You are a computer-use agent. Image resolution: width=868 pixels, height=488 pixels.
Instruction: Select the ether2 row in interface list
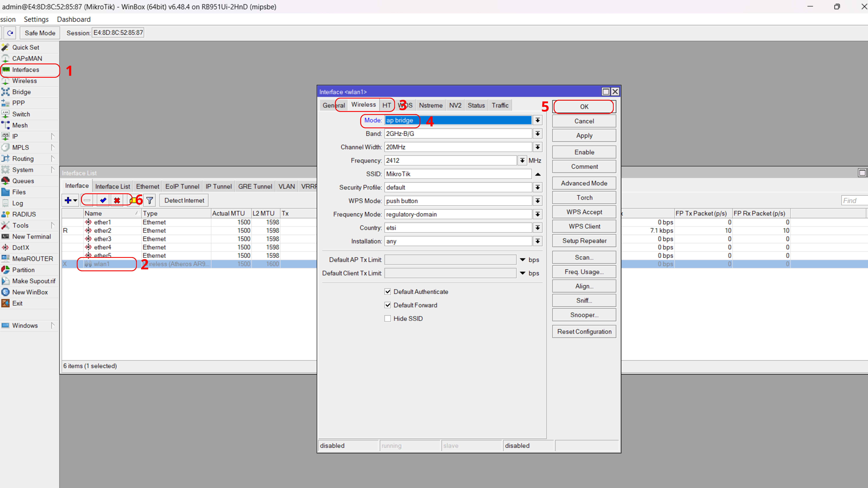tap(102, 231)
